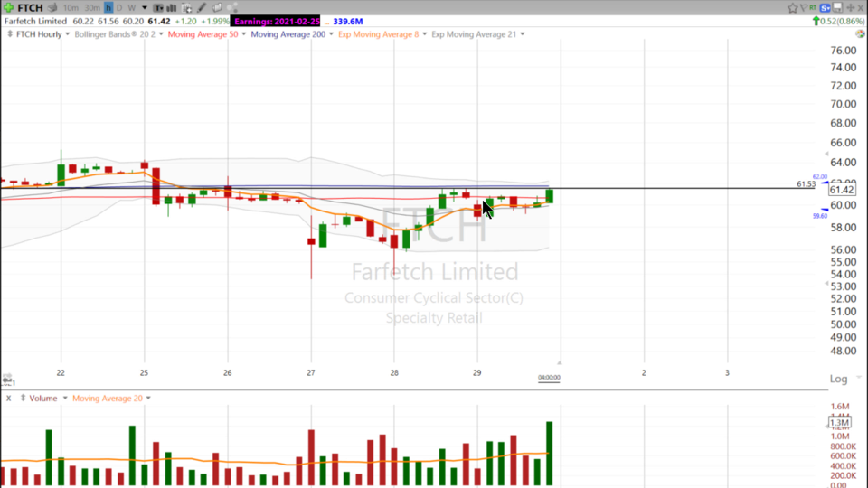
Task: Close the Volume pane with X
Action: [8, 398]
